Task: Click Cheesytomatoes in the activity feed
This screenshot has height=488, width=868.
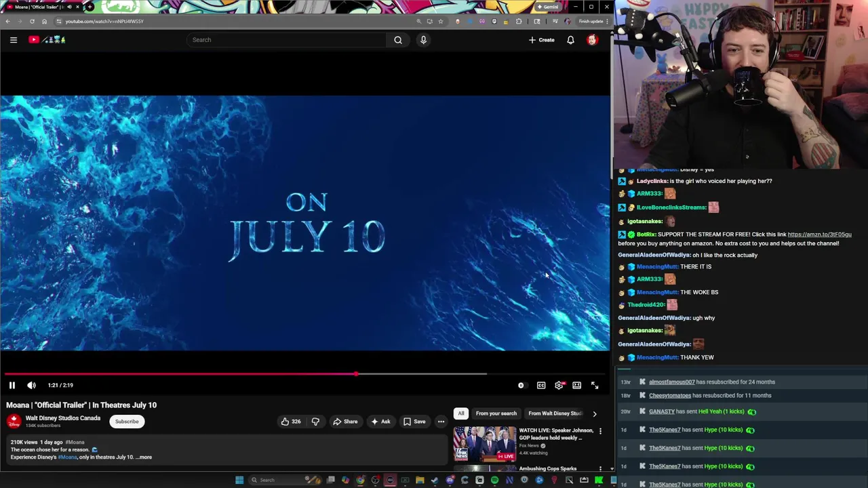Action: point(670,396)
